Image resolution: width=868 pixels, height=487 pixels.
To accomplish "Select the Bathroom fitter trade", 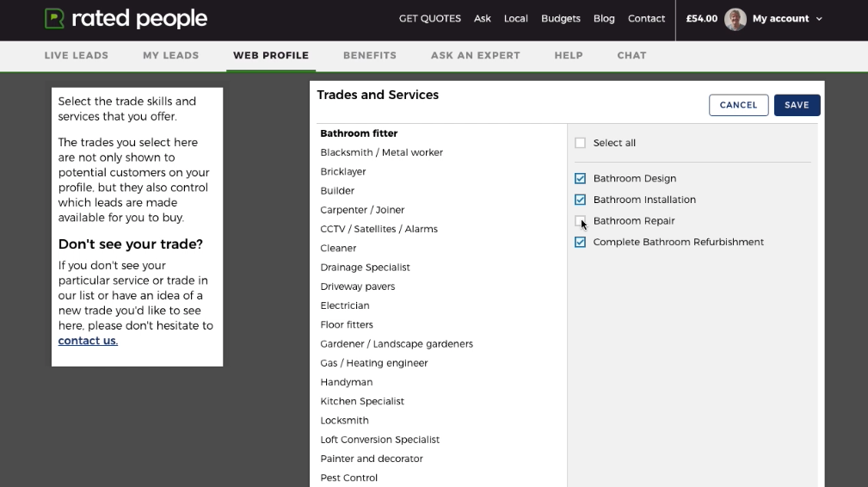I will [x=359, y=133].
